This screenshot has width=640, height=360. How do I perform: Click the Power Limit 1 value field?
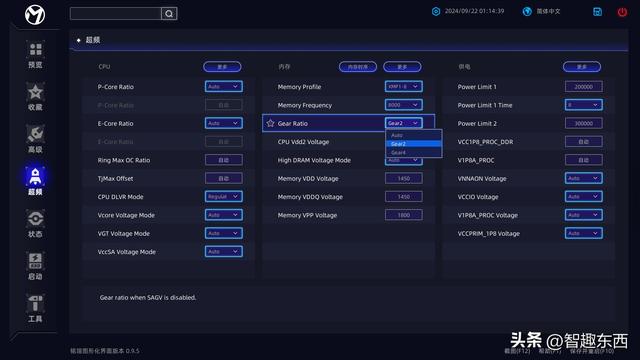[584, 87]
